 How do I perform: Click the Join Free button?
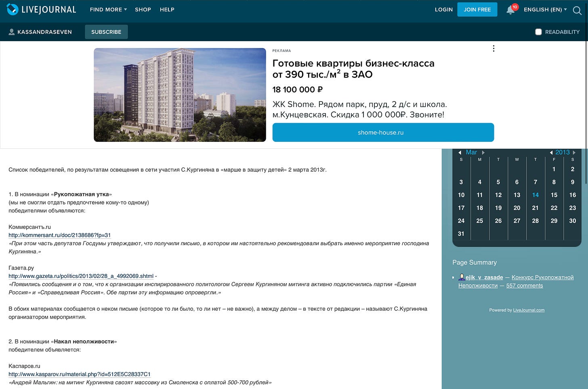point(477,9)
